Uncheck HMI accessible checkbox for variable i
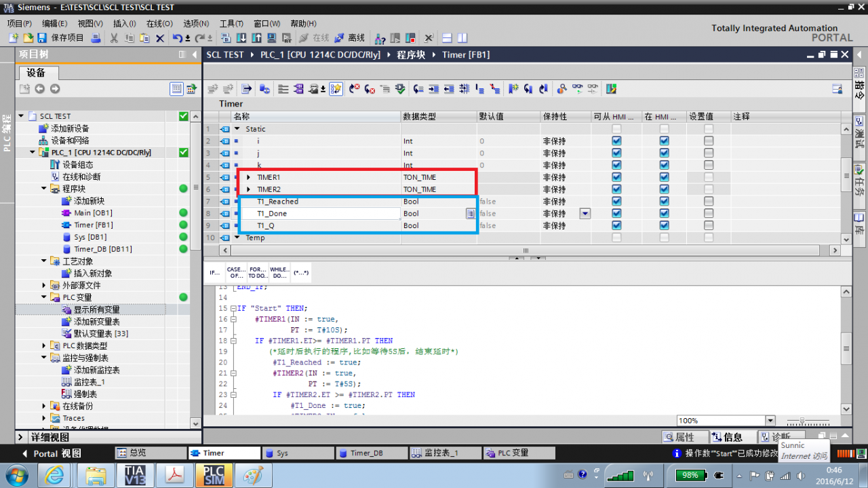The height and width of the screenshot is (488, 868). click(616, 141)
